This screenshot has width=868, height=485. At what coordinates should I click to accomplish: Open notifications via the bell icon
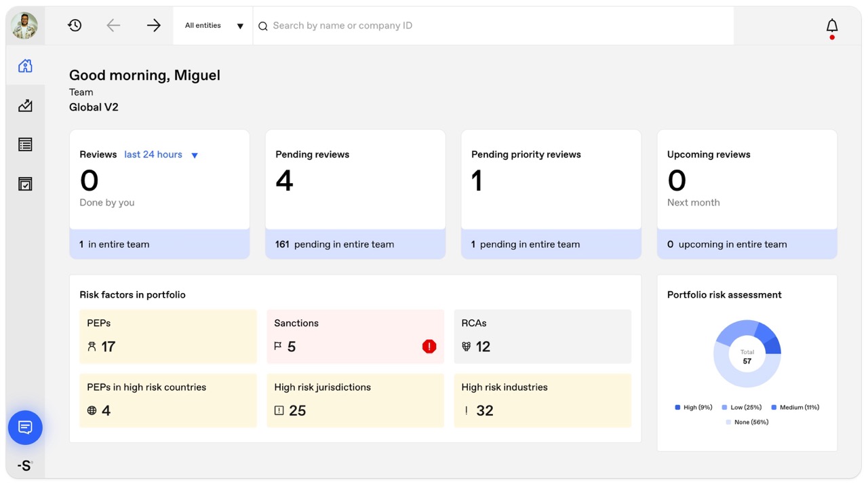(831, 25)
